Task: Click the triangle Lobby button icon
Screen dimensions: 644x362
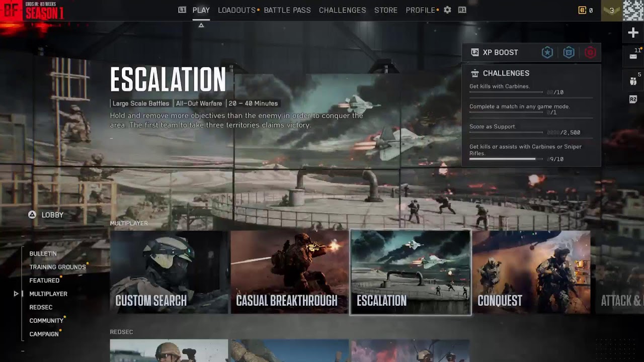Action: (x=32, y=215)
